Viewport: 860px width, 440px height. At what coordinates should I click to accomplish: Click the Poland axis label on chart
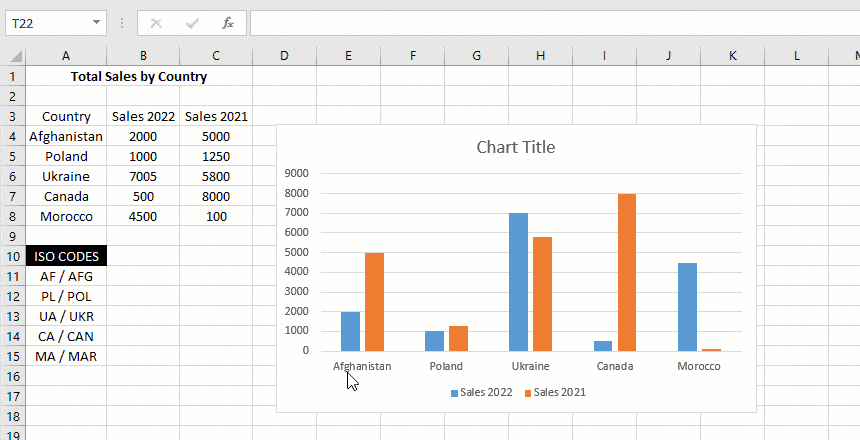446,366
